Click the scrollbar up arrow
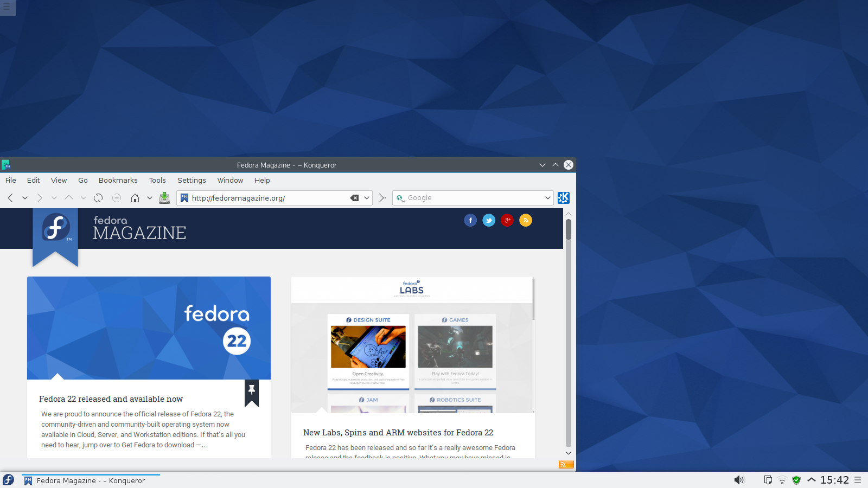Viewport: 868px width, 488px height. tap(569, 214)
